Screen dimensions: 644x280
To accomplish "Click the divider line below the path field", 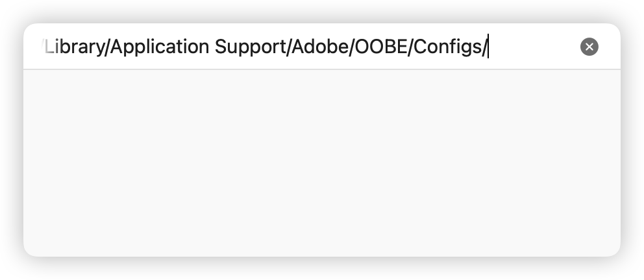I will pyautogui.click(x=322, y=69).
